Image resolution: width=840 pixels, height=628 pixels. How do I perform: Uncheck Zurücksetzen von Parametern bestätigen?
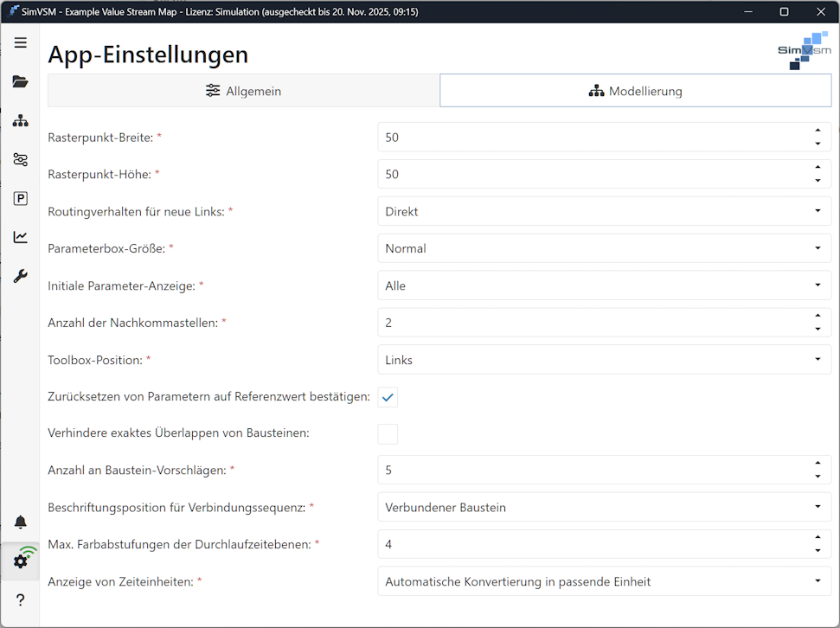coord(387,396)
